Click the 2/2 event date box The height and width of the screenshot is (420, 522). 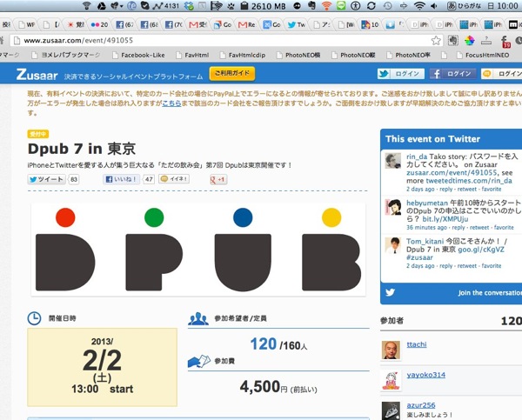102,367
